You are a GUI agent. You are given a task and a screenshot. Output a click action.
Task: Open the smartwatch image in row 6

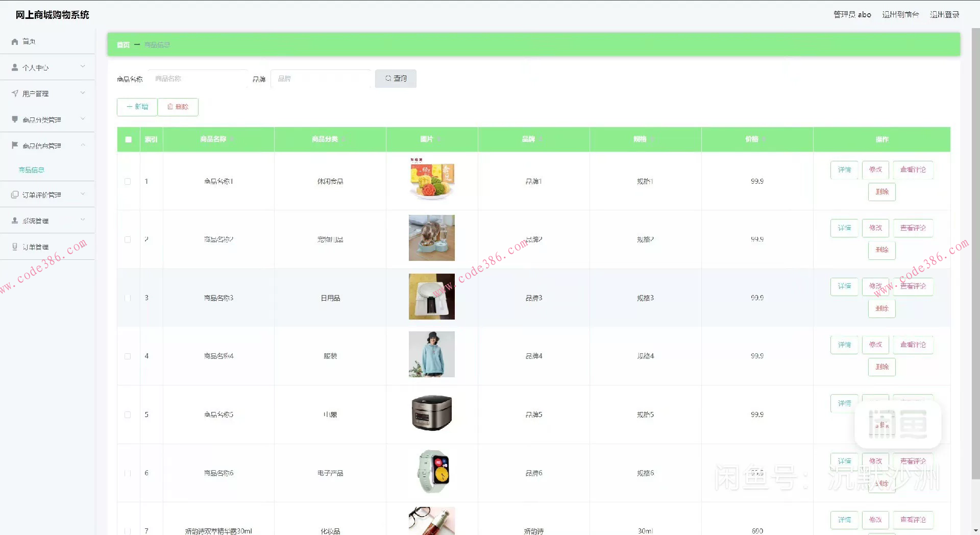(432, 471)
